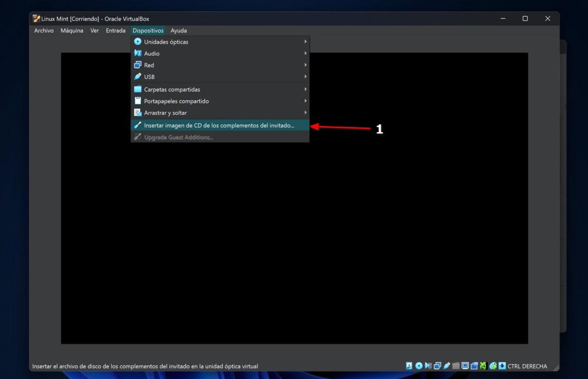Expand the USB submenu arrow
Viewport: 588px width, 379px height.
point(305,76)
